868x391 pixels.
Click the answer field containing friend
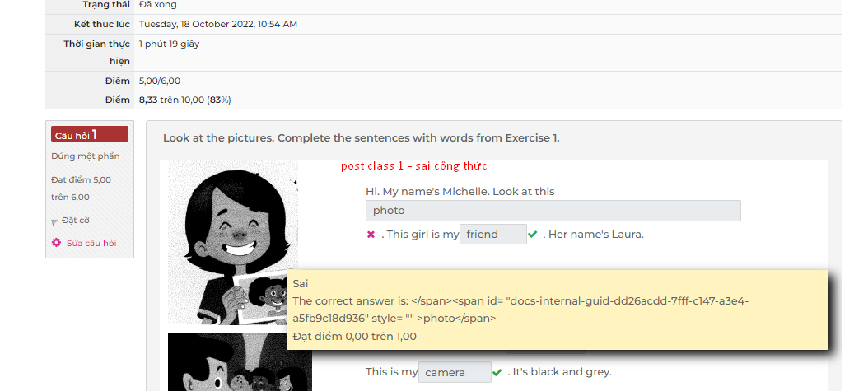click(493, 235)
